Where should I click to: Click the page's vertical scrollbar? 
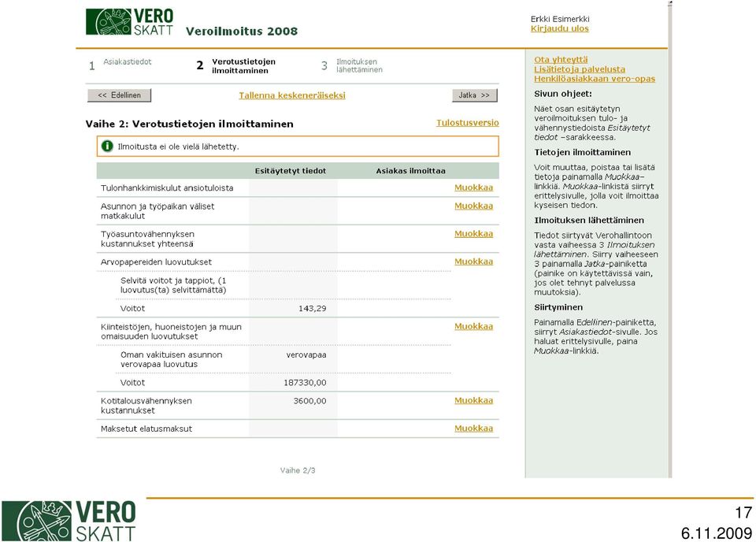(x=669, y=239)
